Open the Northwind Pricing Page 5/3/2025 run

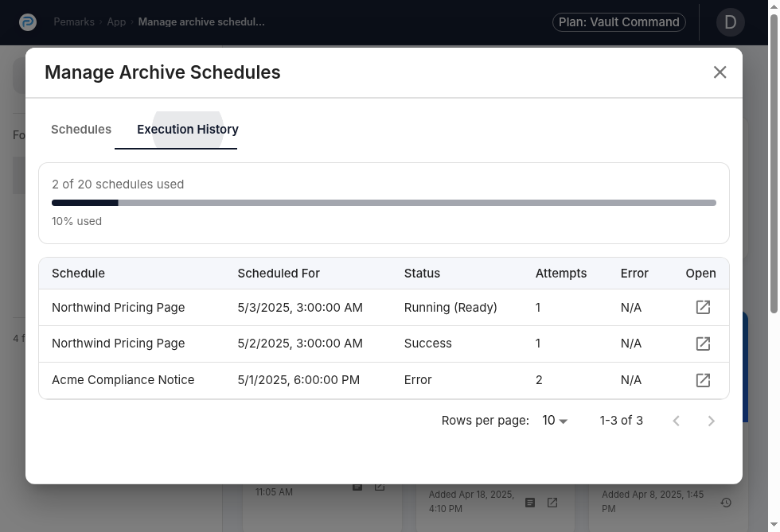coord(703,307)
